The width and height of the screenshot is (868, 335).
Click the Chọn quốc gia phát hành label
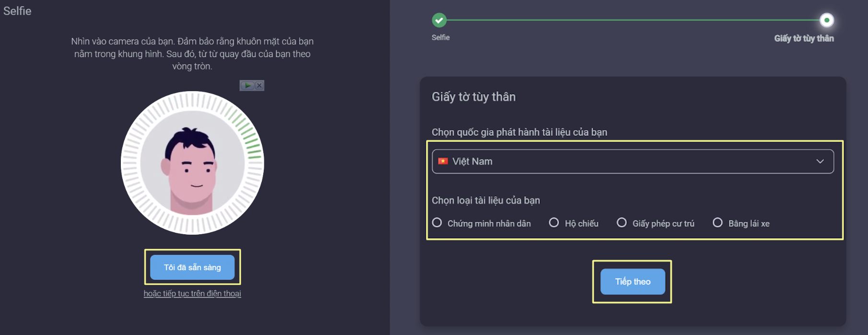coord(519,132)
